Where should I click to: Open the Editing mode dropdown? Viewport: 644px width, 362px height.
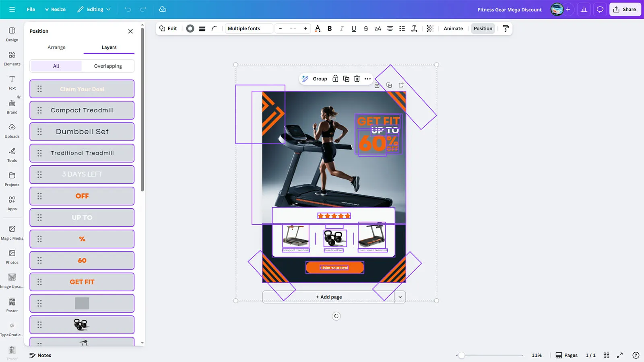click(x=94, y=10)
